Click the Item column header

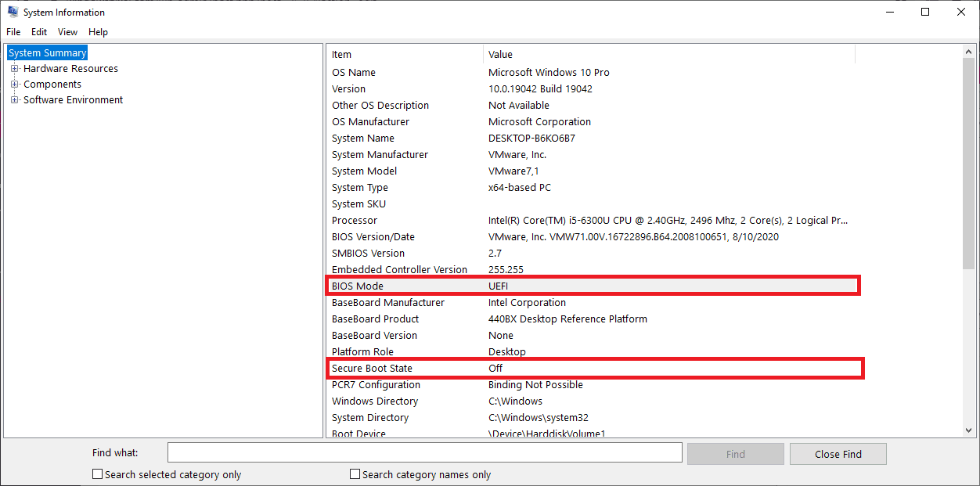click(x=405, y=55)
